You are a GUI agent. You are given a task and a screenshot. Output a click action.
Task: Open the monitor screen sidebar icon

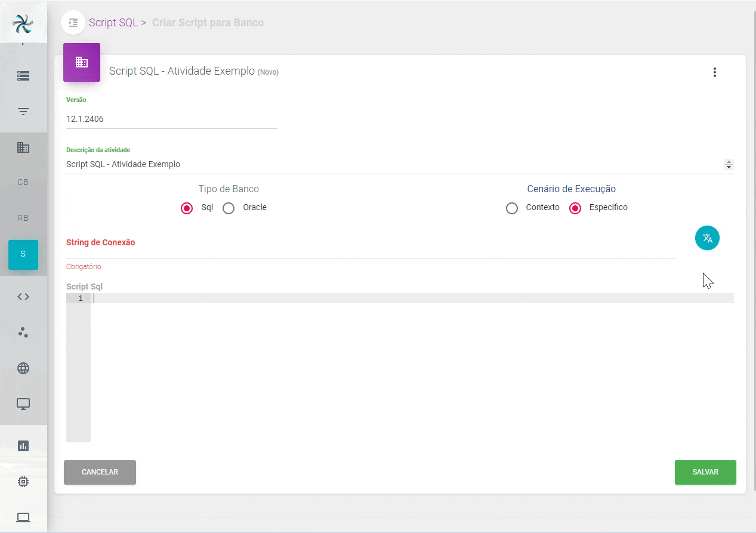coord(23,404)
